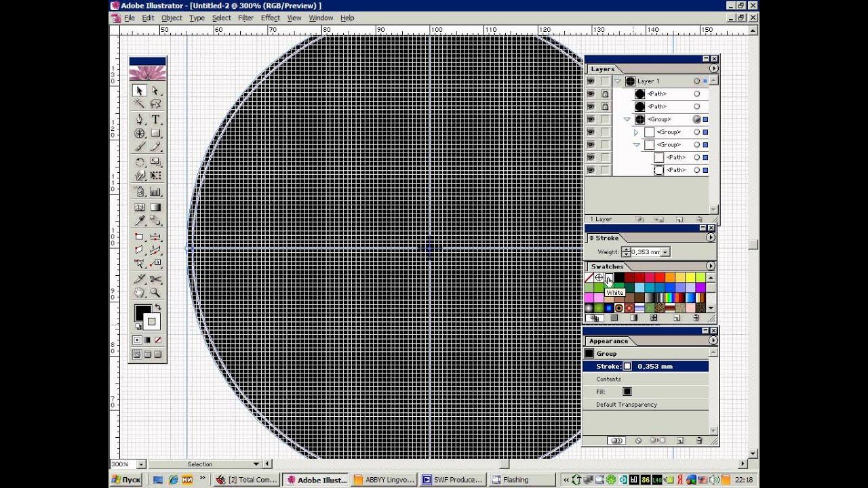868x488 pixels.
Task: Select the Blend tool
Action: point(155,221)
